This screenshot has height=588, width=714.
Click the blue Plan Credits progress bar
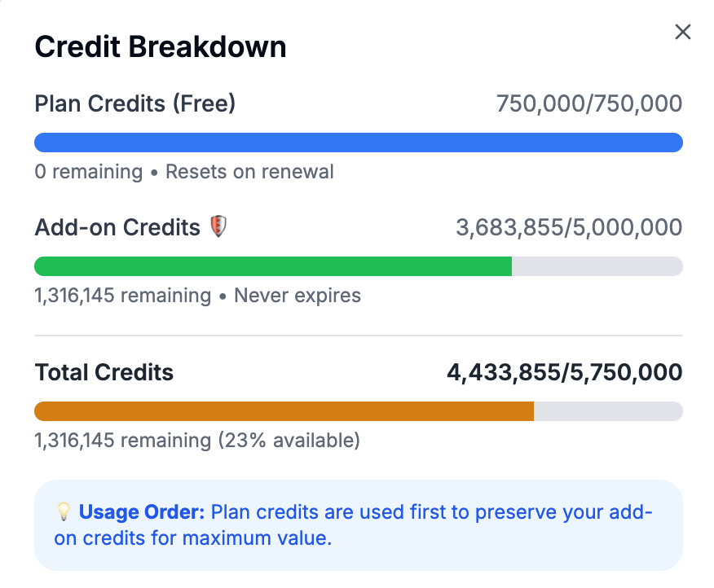pos(358,143)
